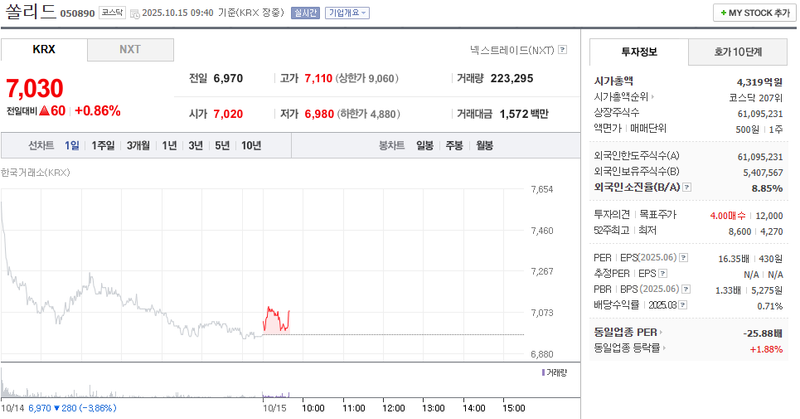Click the help icon beside PBR BPS

[x=688, y=290]
